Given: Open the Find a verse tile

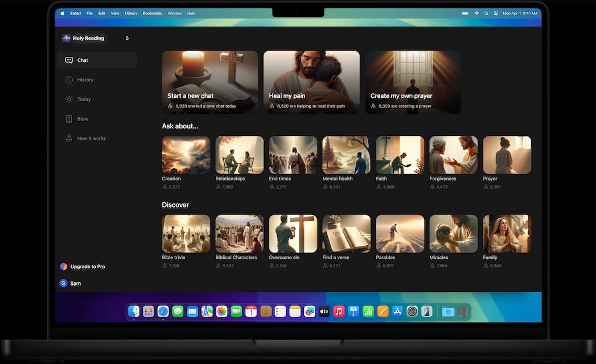Looking at the screenshot, I should [x=346, y=234].
